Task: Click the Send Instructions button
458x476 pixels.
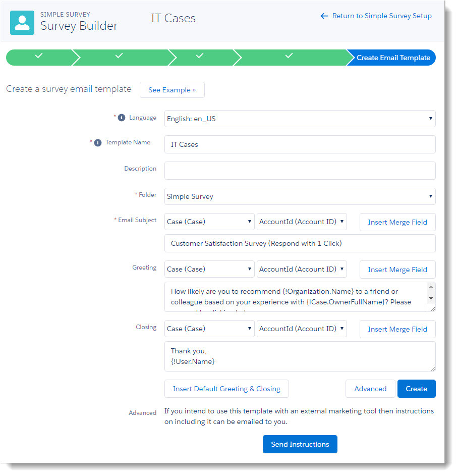Action: [x=300, y=444]
